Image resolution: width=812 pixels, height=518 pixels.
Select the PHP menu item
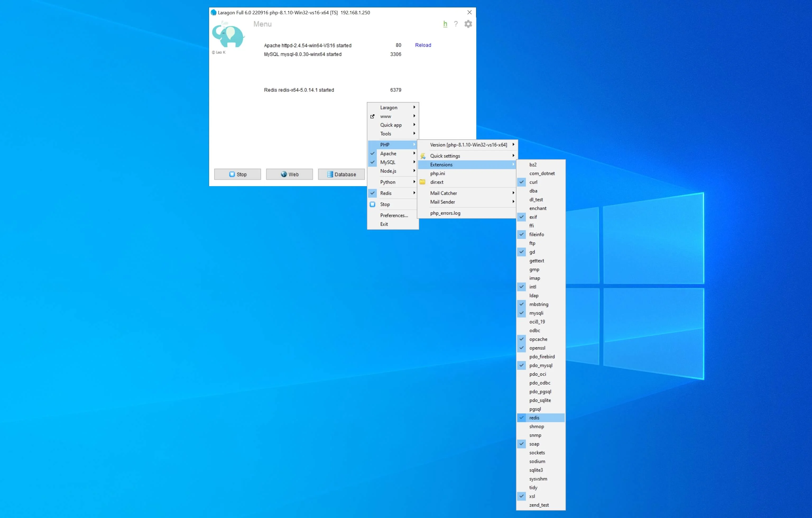[x=393, y=145]
